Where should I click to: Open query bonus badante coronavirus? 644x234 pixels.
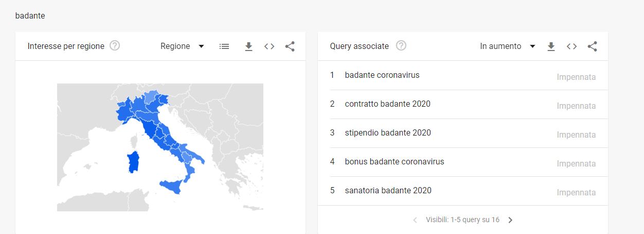coord(462,162)
